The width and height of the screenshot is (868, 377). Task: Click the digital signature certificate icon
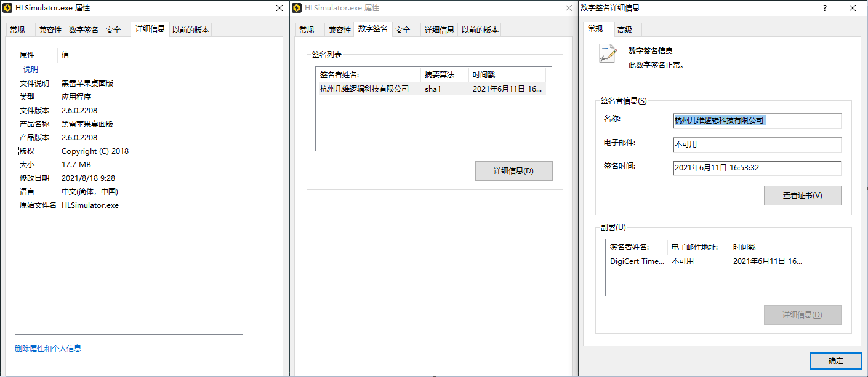point(608,54)
